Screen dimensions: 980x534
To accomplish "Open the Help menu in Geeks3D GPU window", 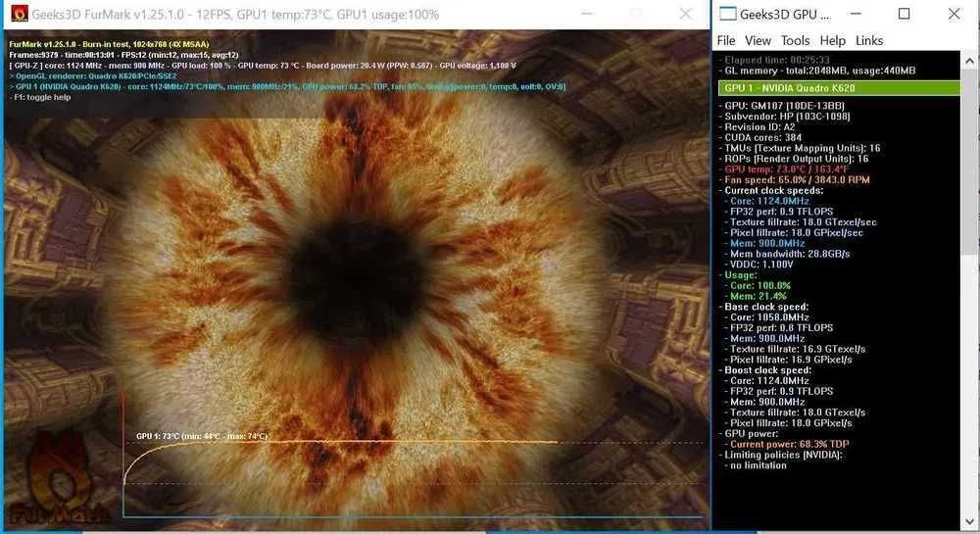I will pyautogui.click(x=832, y=40).
